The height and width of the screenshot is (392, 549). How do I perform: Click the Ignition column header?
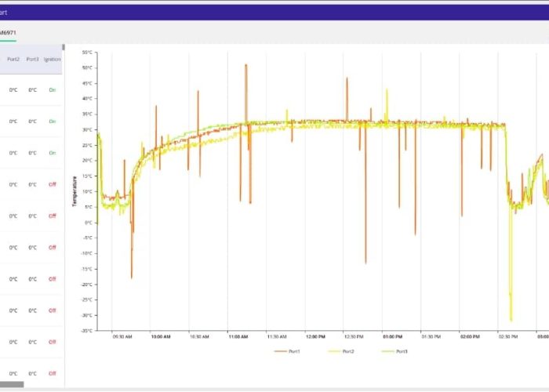click(52, 59)
